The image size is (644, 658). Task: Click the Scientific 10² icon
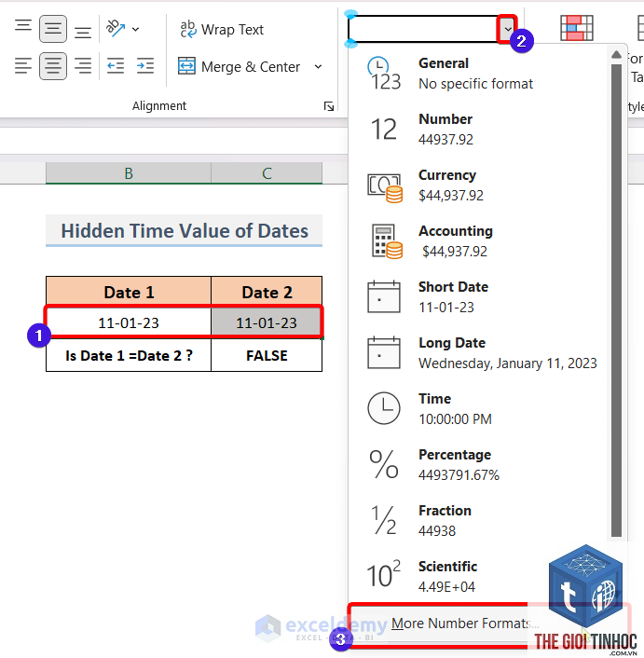pyautogui.click(x=383, y=573)
